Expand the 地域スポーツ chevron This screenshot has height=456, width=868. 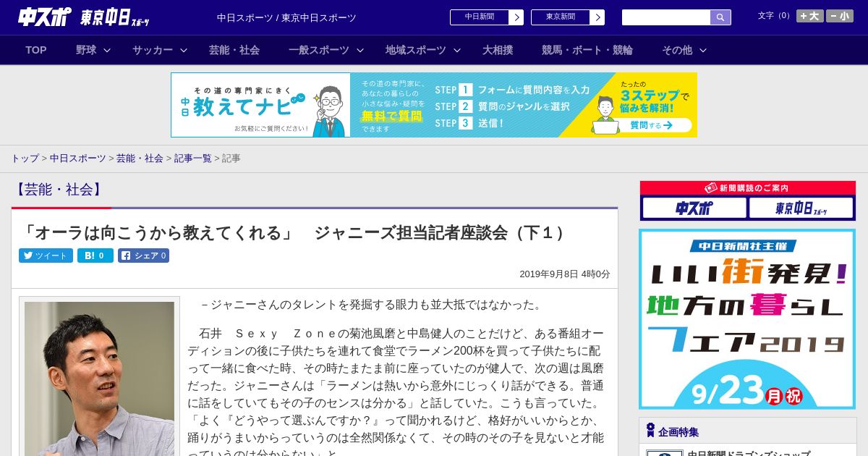[x=457, y=50]
